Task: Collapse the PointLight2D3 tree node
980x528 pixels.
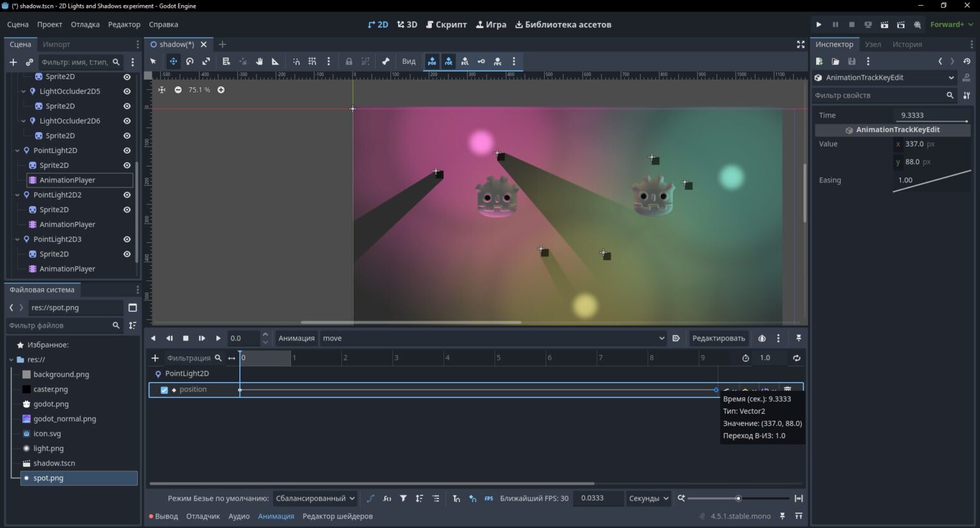Action: click(x=17, y=239)
